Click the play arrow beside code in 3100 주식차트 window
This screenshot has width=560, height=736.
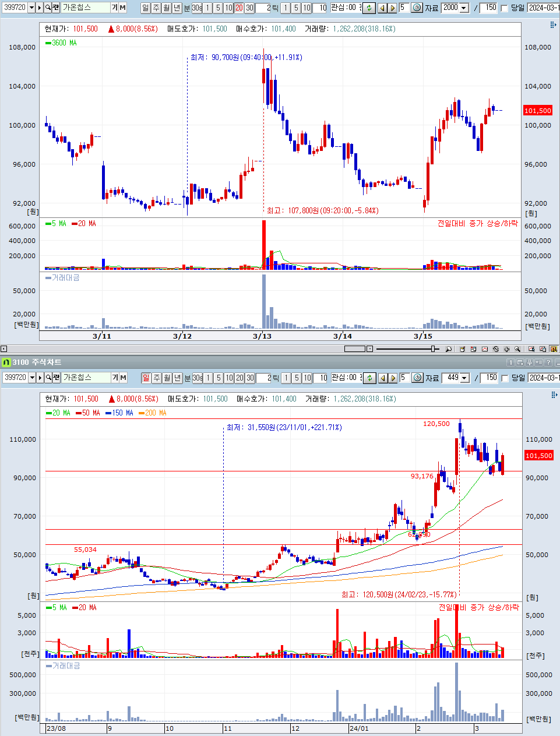click(x=40, y=378)
